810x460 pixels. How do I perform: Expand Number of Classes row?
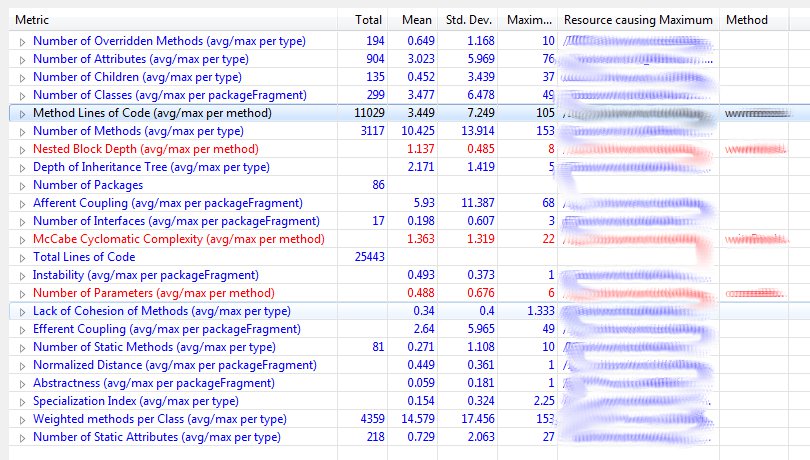[x=22, y=96]
